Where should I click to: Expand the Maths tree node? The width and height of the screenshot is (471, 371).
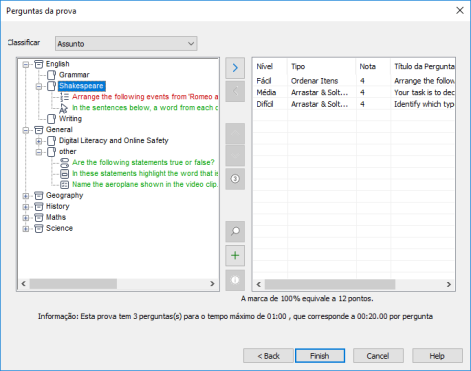coord(26,218)
